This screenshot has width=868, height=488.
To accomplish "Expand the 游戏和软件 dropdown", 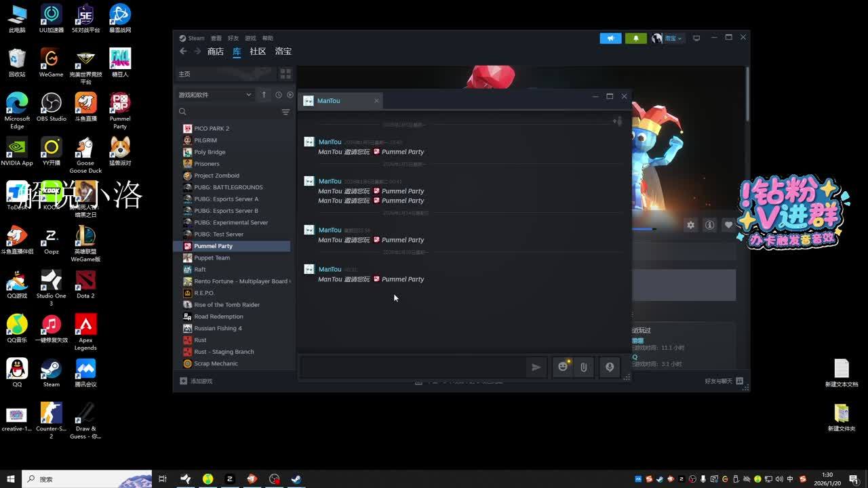I will (x=248, y=95).
